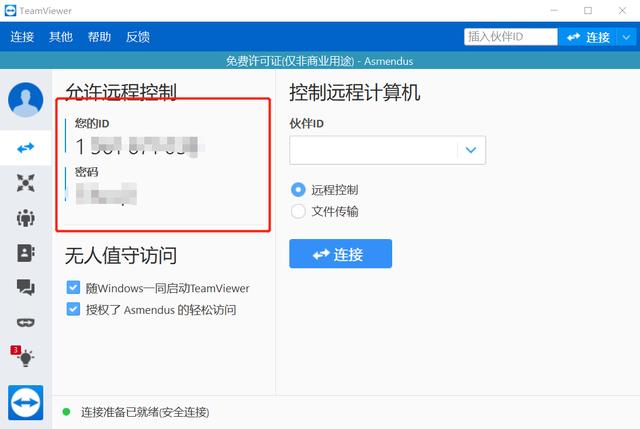Select the 文件传输 radio option

click(298, 211)
